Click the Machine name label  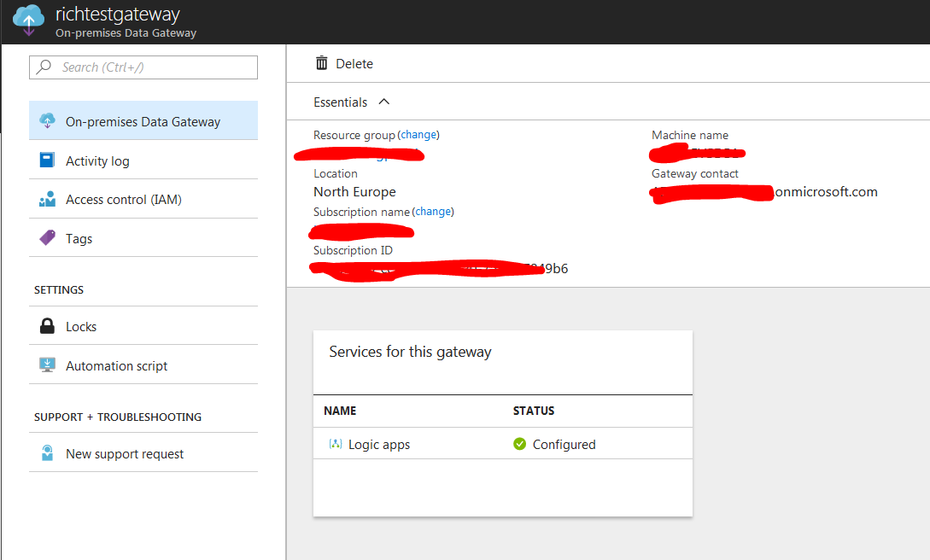690,135
